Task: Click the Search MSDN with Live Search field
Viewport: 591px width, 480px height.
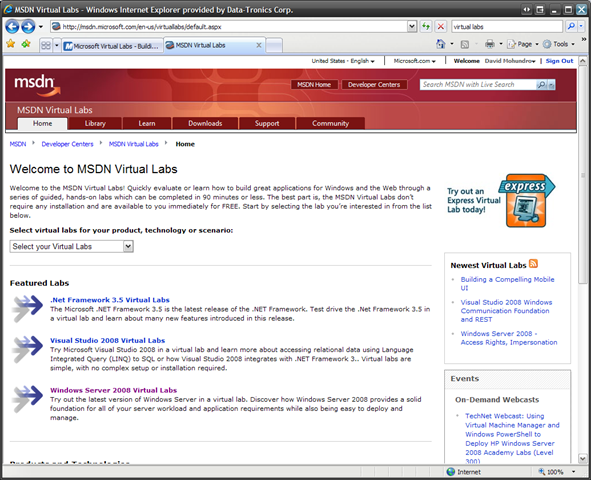Action: tap(478, 84)
